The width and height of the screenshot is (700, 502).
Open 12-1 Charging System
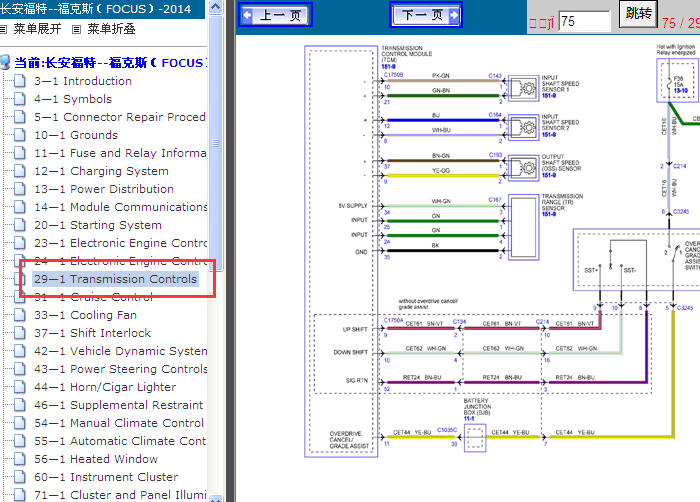pyautogui.click(x=101, y=171)
